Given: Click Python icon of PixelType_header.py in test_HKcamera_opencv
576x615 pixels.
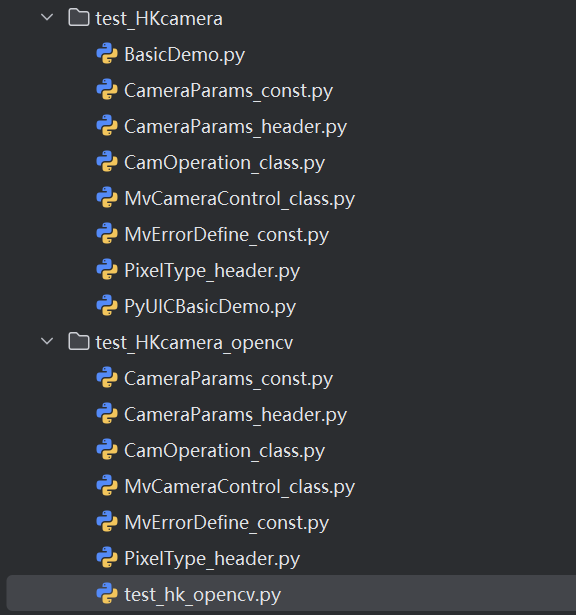Looking at the screenshot, I should [107, 558].
